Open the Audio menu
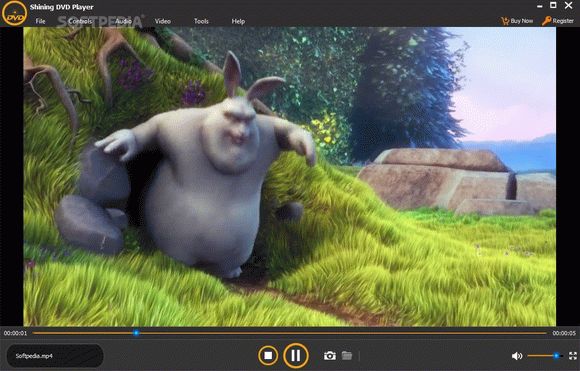Screen dimensions: 580x371 pos(123,21)
